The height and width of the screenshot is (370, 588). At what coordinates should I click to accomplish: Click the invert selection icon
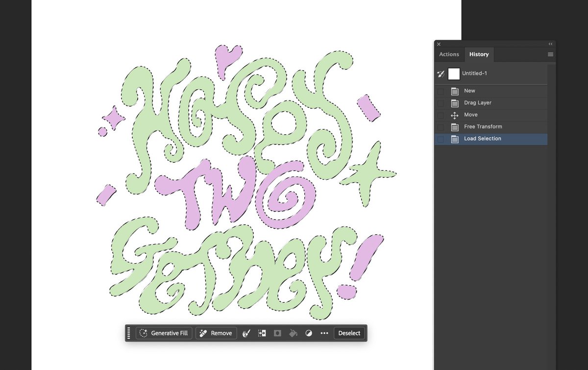[262, 333]
